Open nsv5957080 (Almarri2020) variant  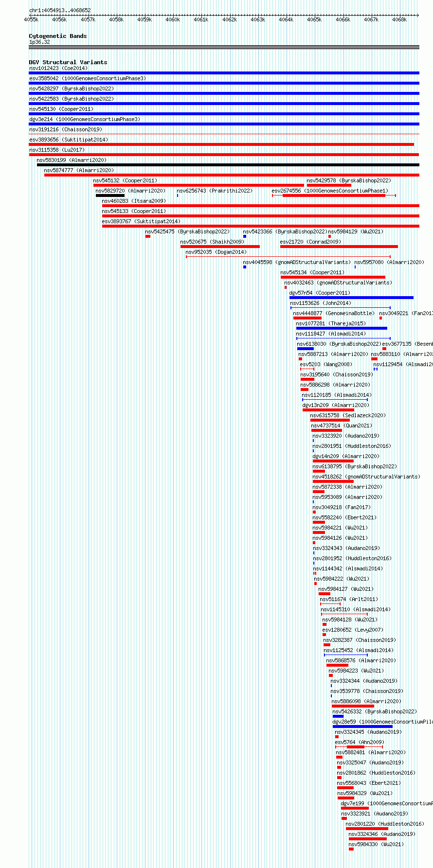tap(389, 262)
